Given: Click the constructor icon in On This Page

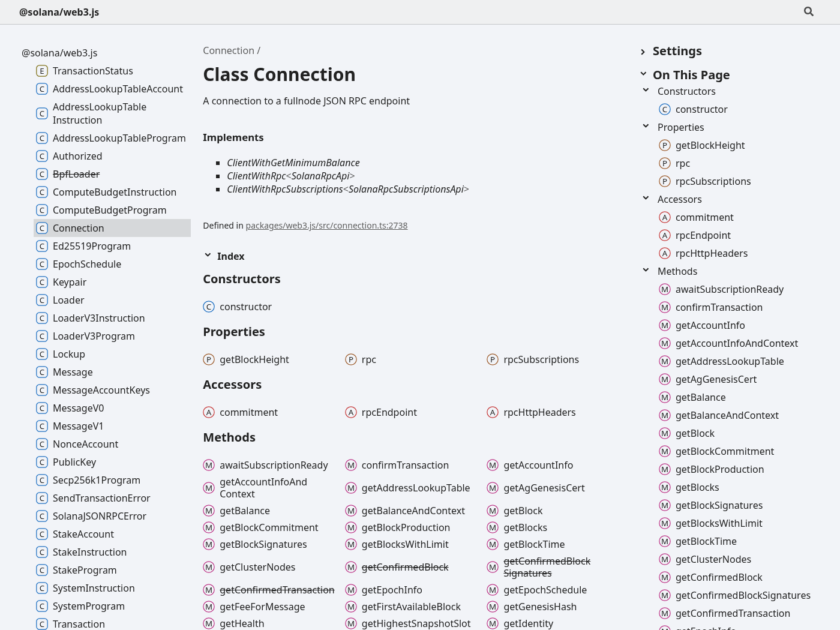Looking at the screenshot, I should 665,109.
